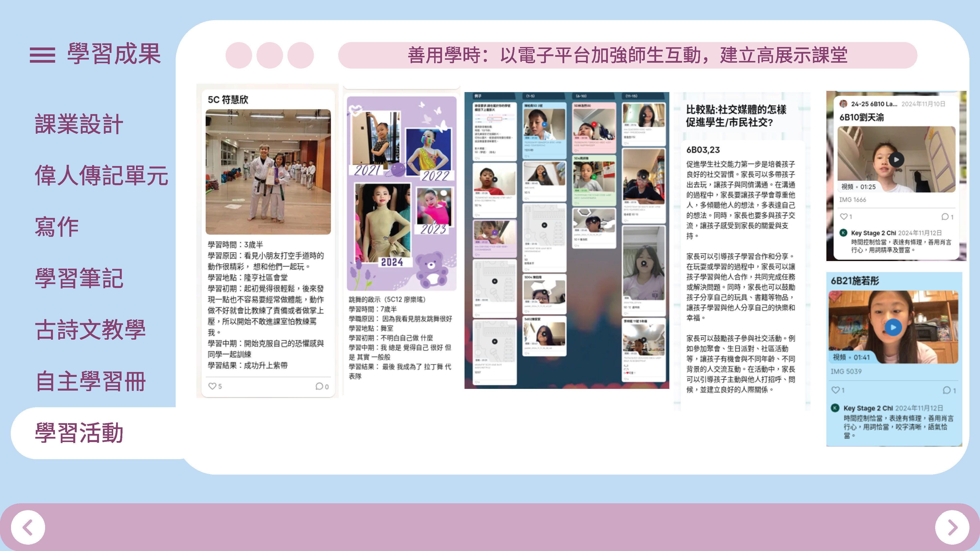This screenshot has width=980, height=551.
Task: Play the 6B10劉天渝 video
Action: tap(896, 160)
